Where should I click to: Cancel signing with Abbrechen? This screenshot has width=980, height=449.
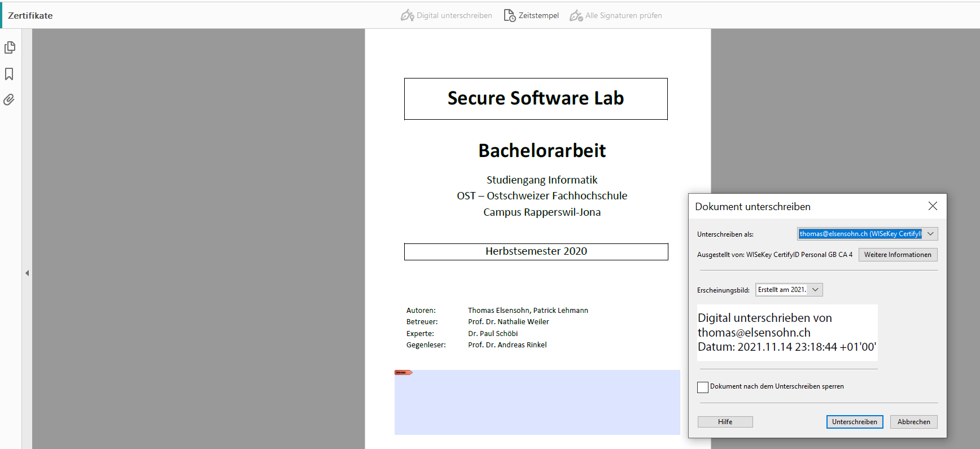[913, 422]
